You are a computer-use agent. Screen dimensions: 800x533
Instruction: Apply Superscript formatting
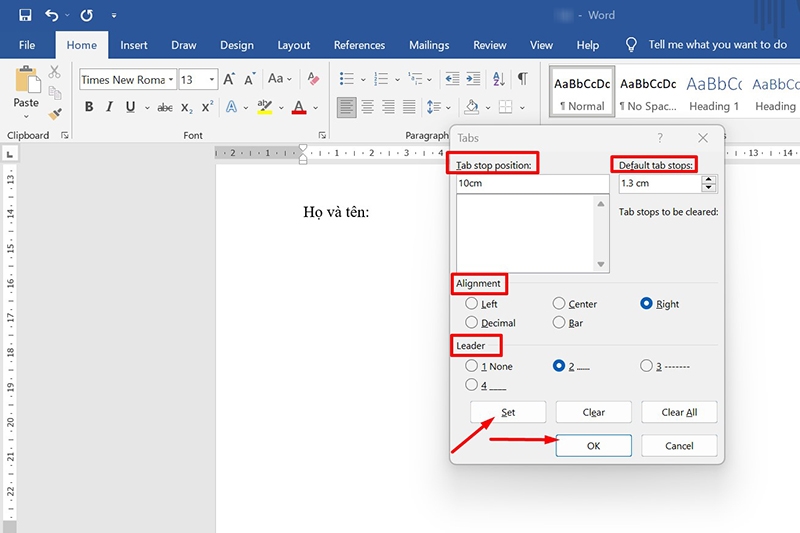[x=207, y=107]
